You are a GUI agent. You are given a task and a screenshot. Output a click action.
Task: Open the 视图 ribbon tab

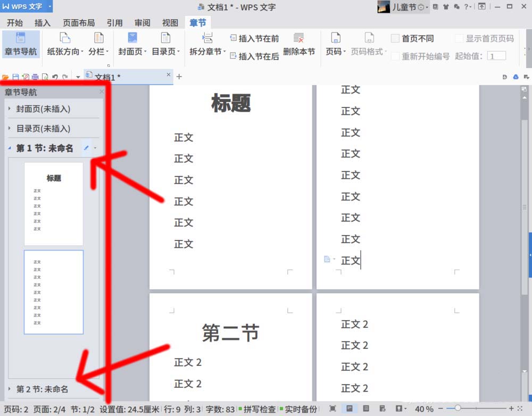pyautogui.click(x=170, y=23)
